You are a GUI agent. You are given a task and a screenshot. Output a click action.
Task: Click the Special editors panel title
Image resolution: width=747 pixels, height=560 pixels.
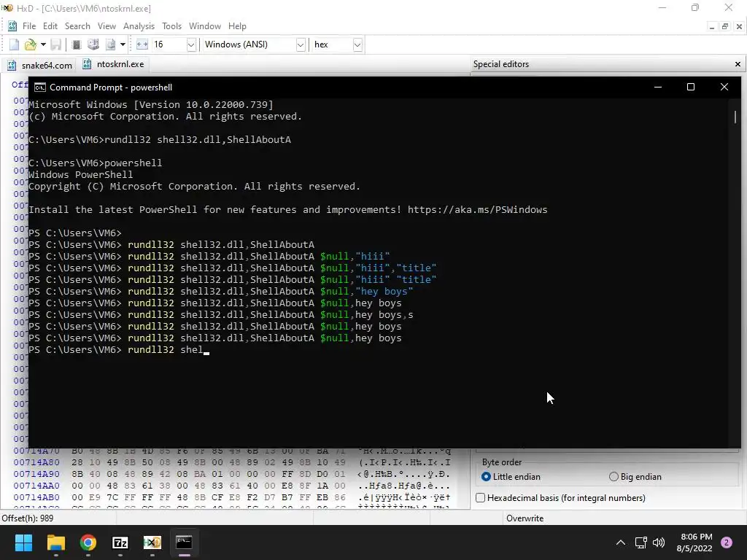501,64
